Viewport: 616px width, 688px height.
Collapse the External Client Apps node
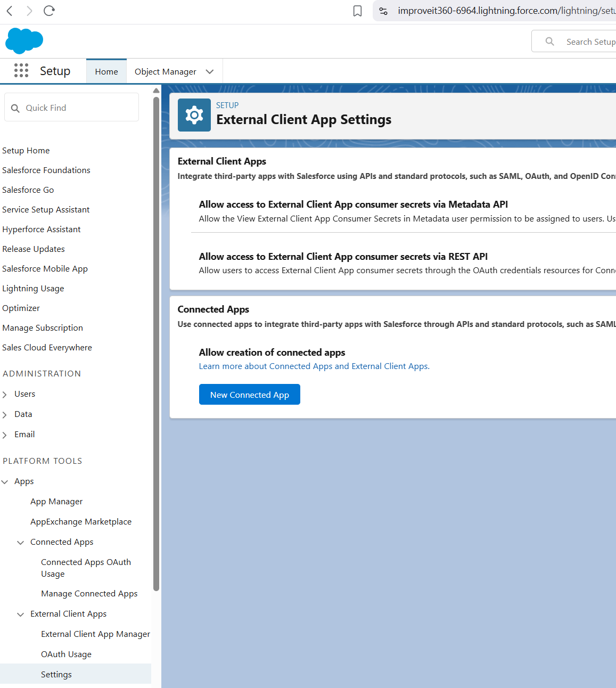[x=21, y=615]
